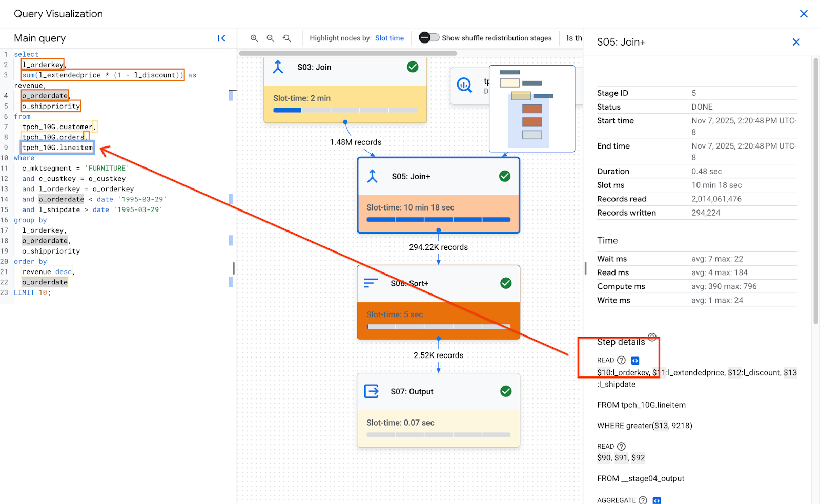Viewport: 820px width, 504px height.
Task: Click the Sort icon on S06 node
Action: 371,283
